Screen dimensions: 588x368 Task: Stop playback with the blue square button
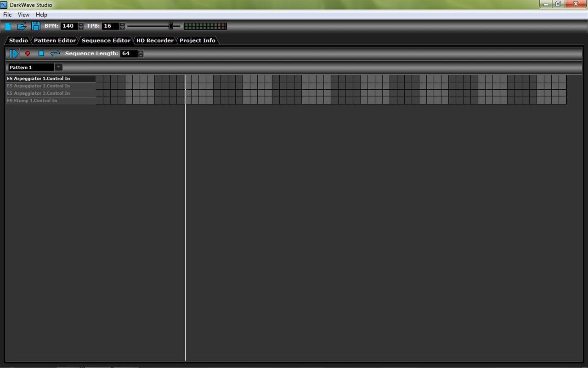[41, 53]
